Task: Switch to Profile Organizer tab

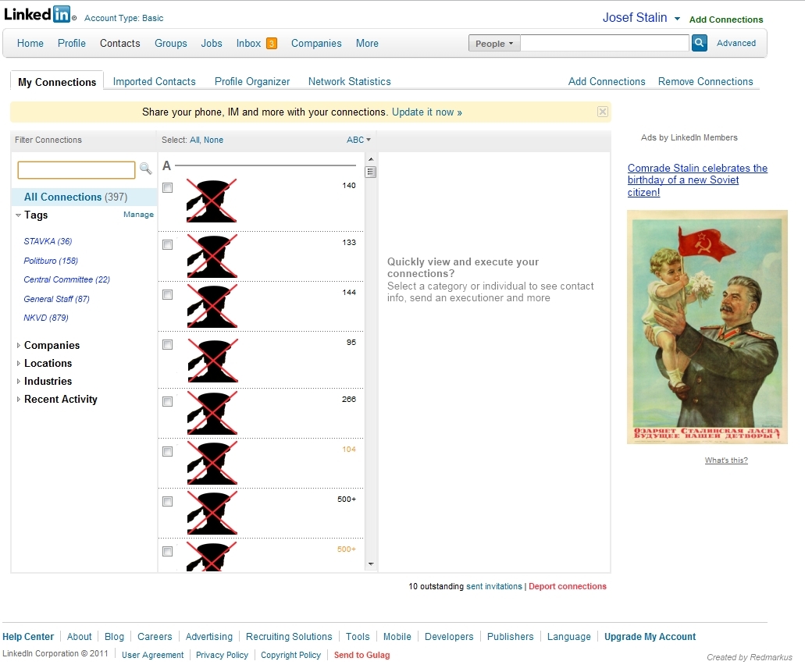Action: tap(252, 82)
